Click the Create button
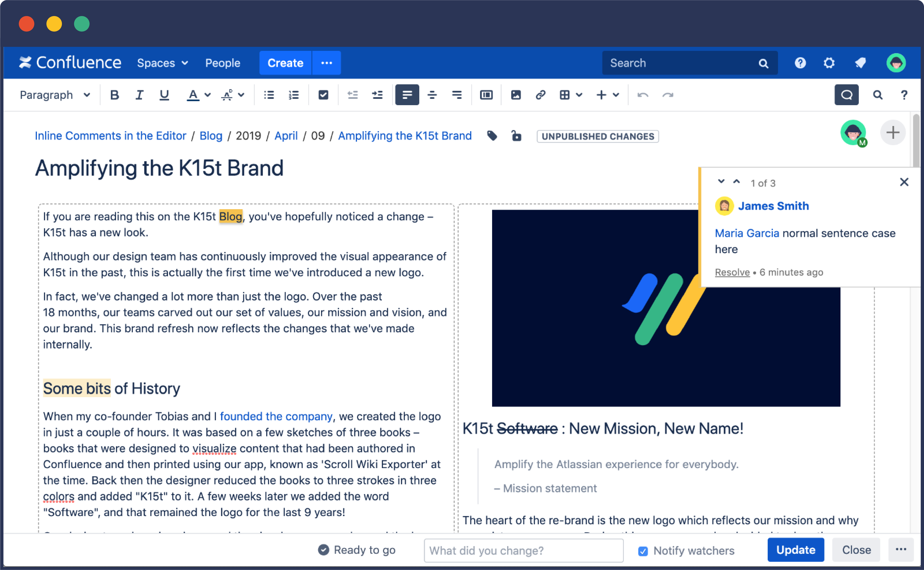 (x=285, y=63)
